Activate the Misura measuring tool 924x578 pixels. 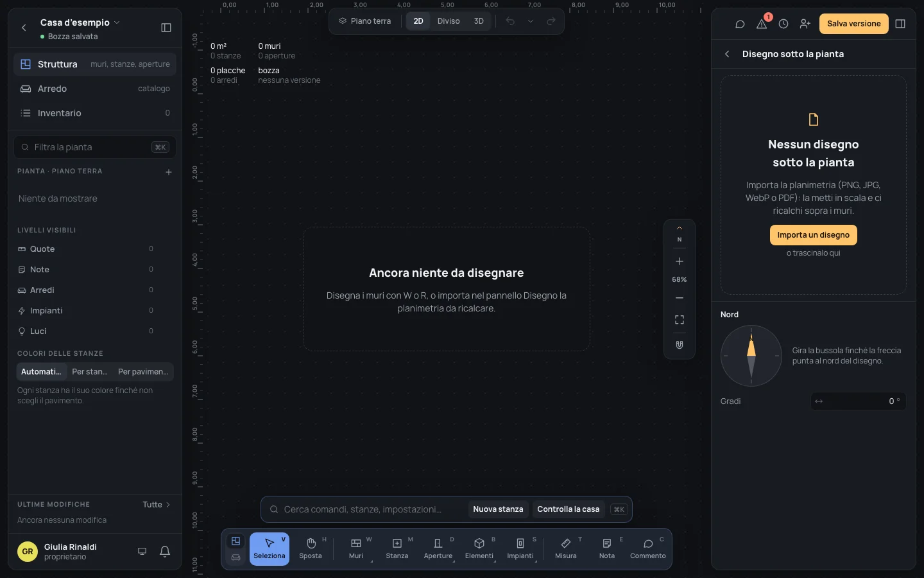pyautogui.click(x=566, y=549)
